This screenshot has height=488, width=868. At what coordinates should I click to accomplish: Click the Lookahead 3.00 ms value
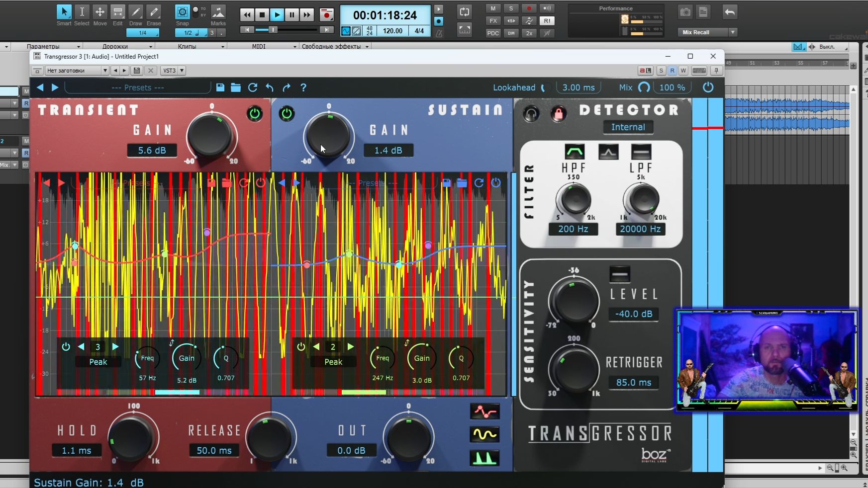579,87
